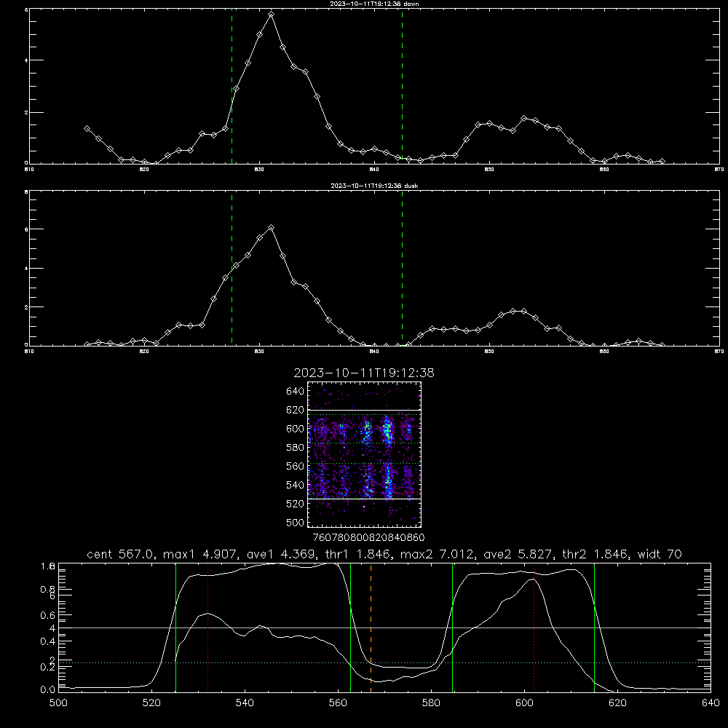Click bottom plot y-axis label '0.0'
This screenshot has height=728, width=728.
pyautogui.click(x=48, y=689)
